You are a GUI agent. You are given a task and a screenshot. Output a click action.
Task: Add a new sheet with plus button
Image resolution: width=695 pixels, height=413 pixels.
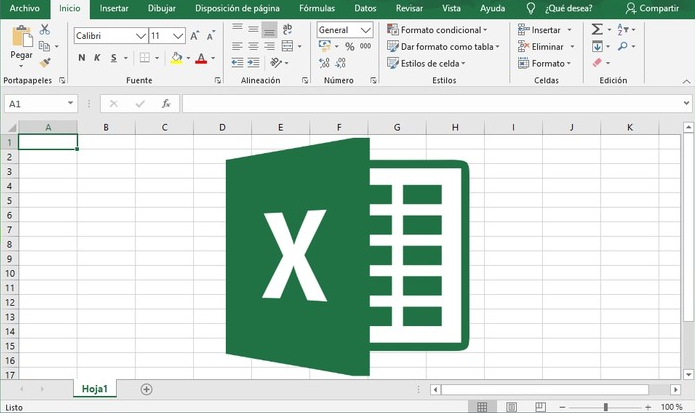tap(146, 389)
